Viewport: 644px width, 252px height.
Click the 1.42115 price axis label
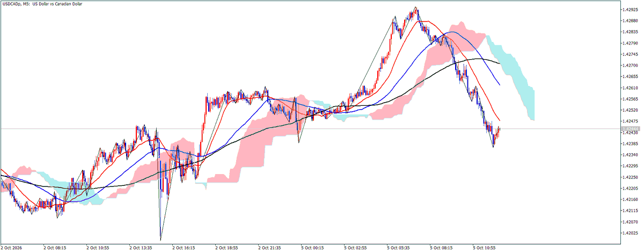pos(631,211)
